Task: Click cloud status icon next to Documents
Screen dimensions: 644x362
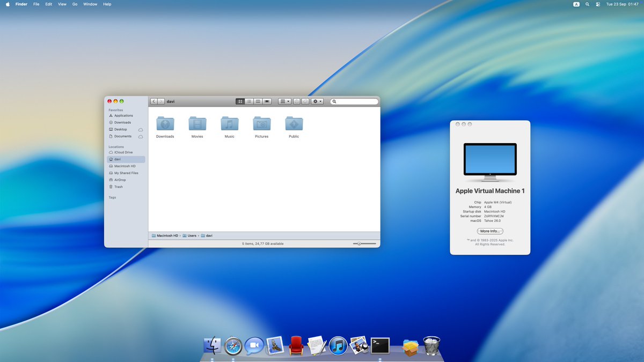Action: pos(141,137)
